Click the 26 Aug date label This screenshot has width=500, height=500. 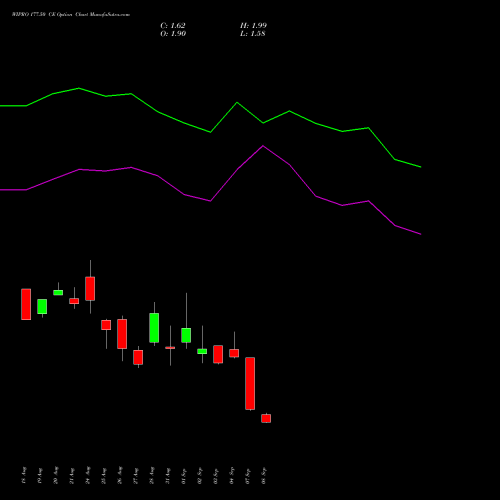pyautogui.click(x=120, y=476)
